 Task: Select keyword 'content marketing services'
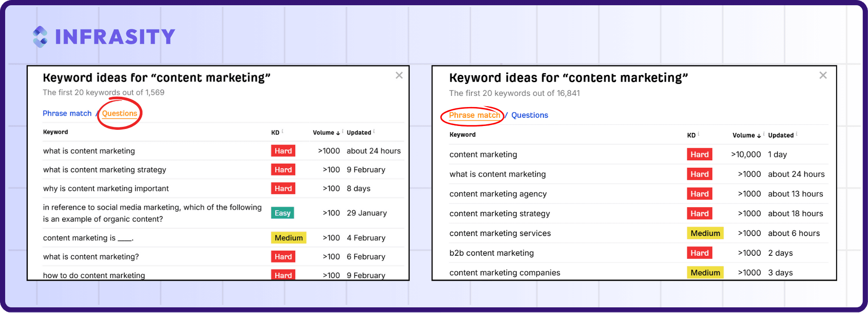500,233
